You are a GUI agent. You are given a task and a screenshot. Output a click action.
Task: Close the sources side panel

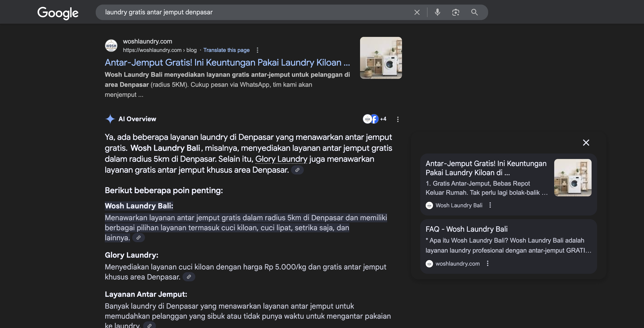click(x=586, y=143)
